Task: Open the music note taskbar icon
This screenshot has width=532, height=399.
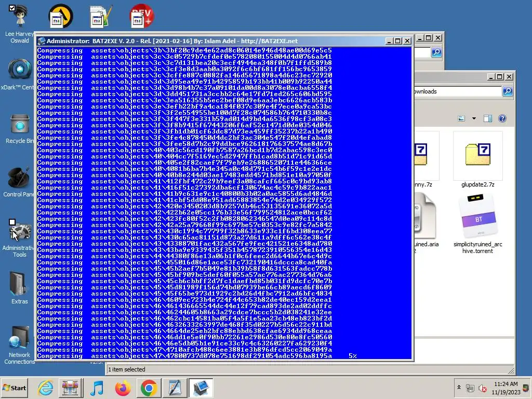Action: pyautogui.click(x=97, y=388)
